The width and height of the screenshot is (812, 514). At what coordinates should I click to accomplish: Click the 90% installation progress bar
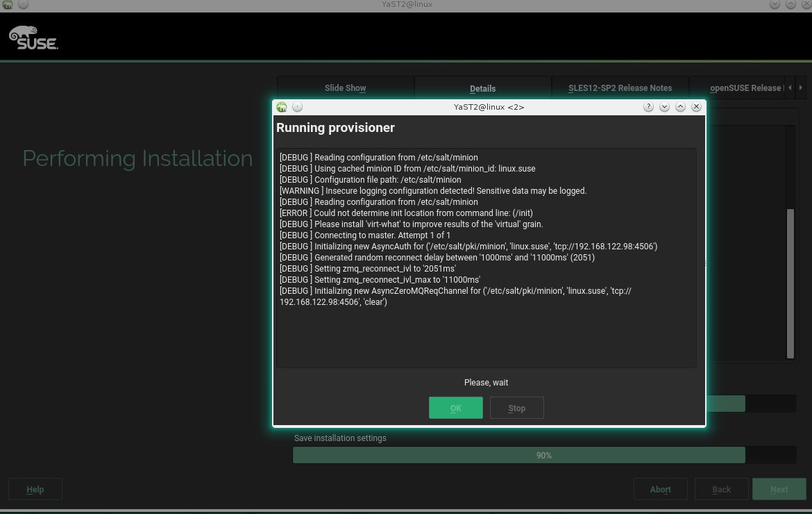click(544, 455)
